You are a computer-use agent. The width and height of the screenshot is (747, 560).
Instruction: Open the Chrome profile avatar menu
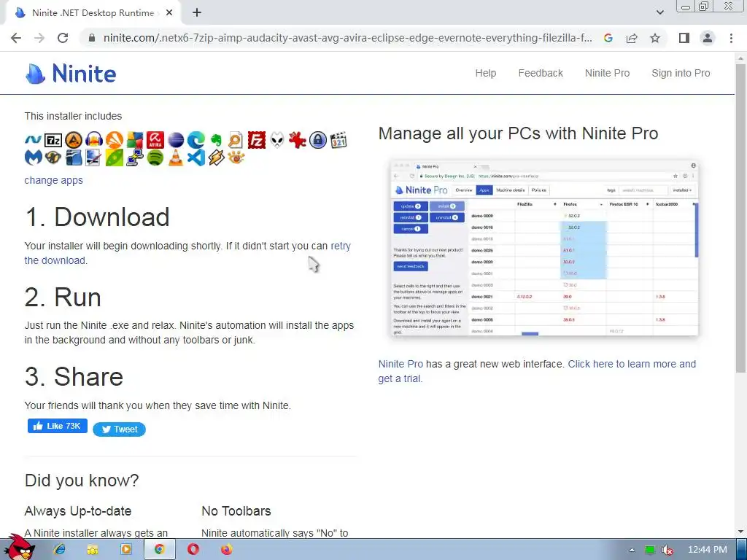click(708, 38)
